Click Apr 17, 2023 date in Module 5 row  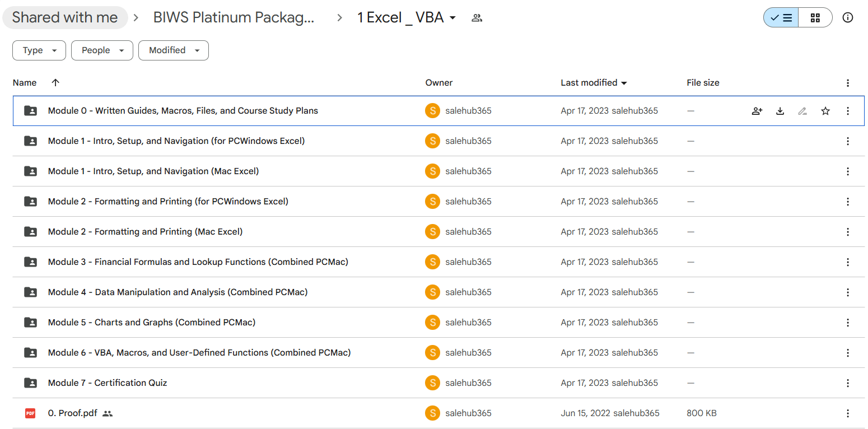[x=585, y=323]
